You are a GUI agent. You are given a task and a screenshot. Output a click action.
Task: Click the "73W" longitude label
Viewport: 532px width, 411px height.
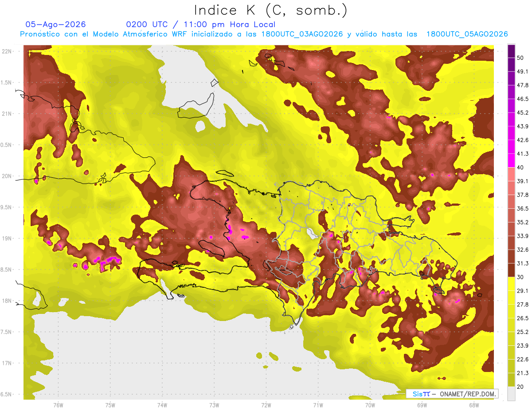click(x=214, y=405)
